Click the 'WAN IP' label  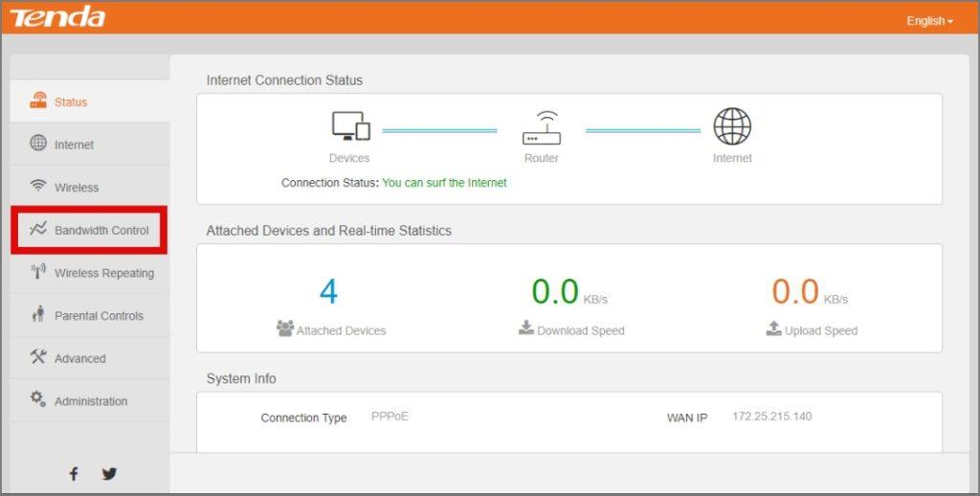(687, 418)
